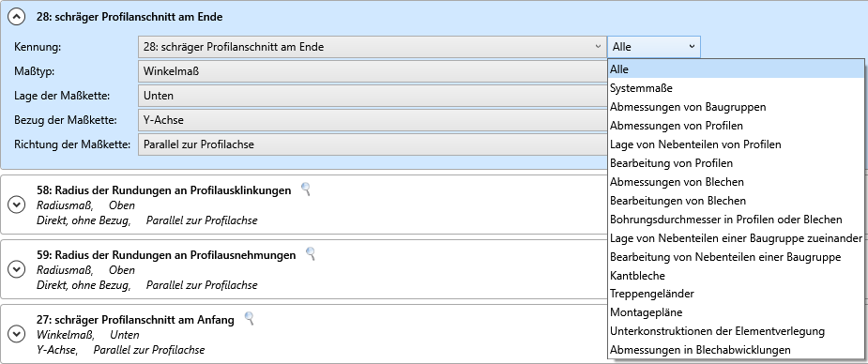Click magnifier icon next to item 58
This screenshot has height=364, width=868.
305,190
